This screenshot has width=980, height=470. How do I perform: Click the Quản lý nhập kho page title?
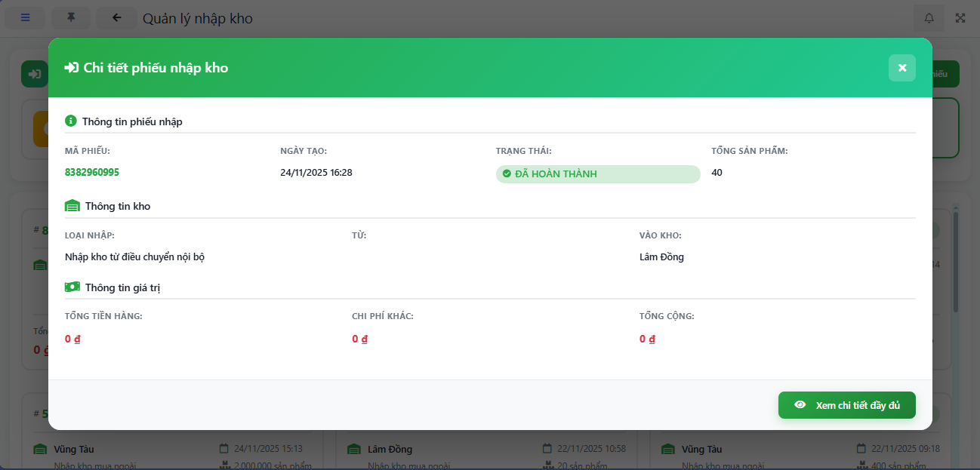(198, 18)
